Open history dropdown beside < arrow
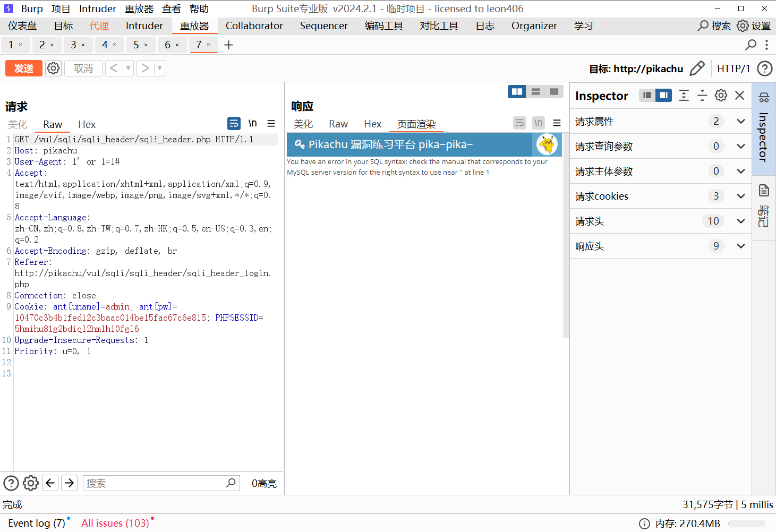This screenshot has width=776, height=532. [128, 68]
